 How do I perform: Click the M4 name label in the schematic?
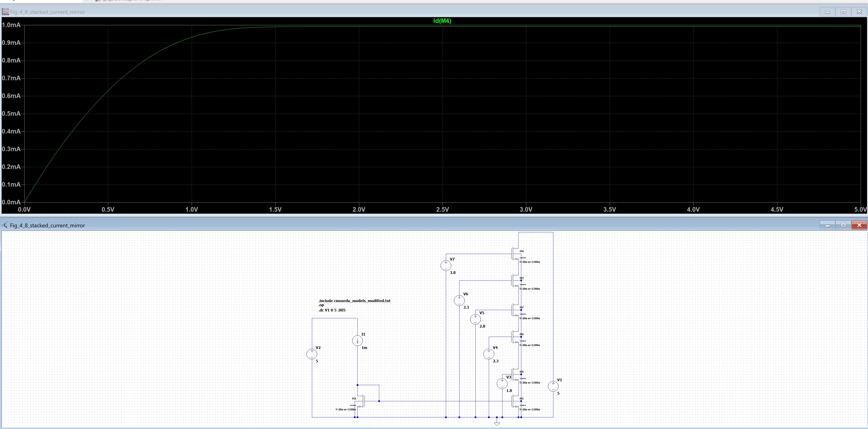point(522,251)
